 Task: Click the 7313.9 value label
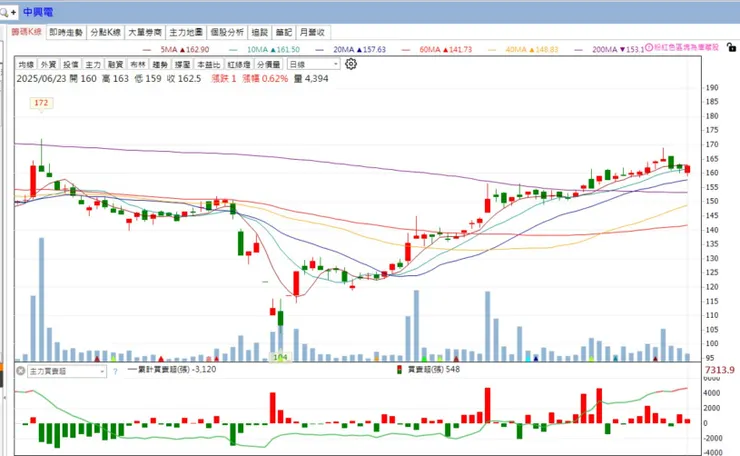pos(720,370)
